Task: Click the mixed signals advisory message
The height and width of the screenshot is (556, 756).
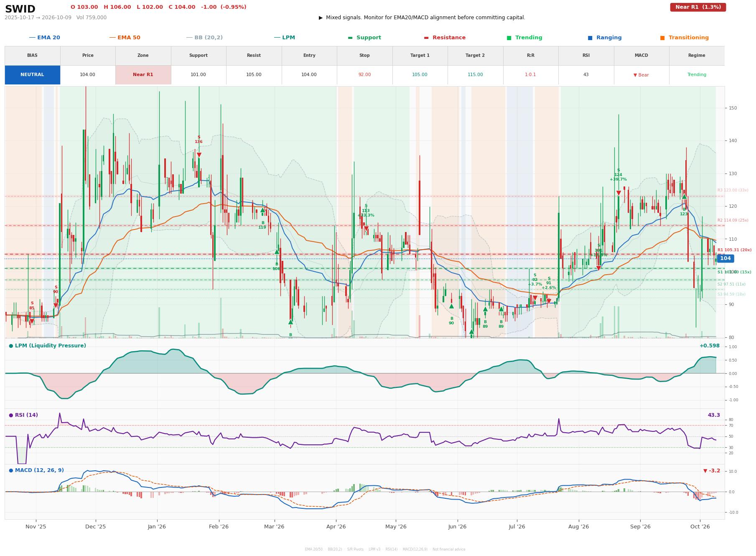Action: (422, 18)
